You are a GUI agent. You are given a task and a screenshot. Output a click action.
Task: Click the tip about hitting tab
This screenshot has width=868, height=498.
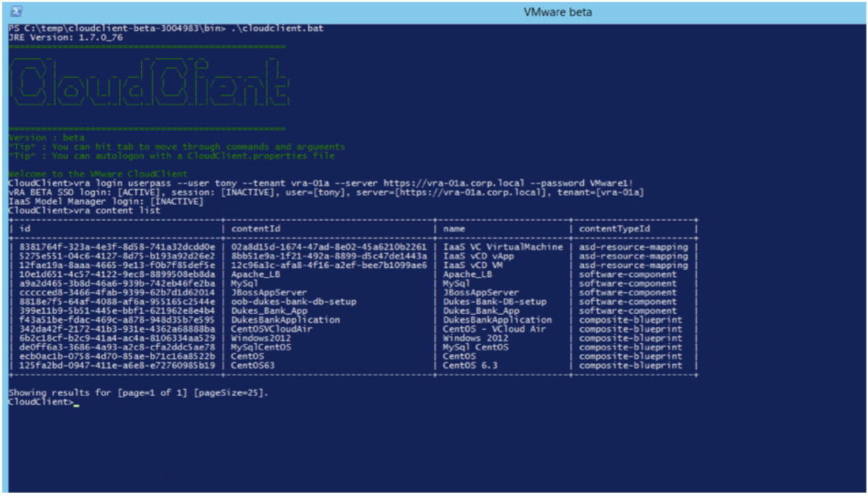point(177,147)
